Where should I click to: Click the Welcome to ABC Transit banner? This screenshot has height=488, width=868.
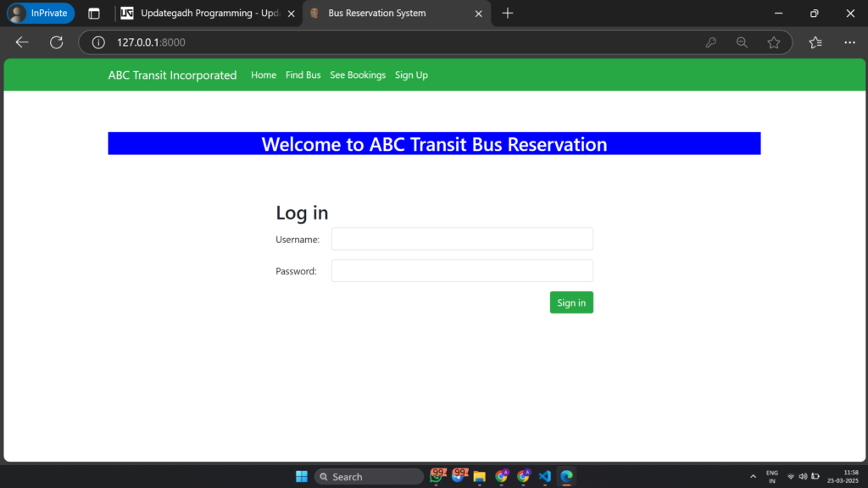click(434, 144)
